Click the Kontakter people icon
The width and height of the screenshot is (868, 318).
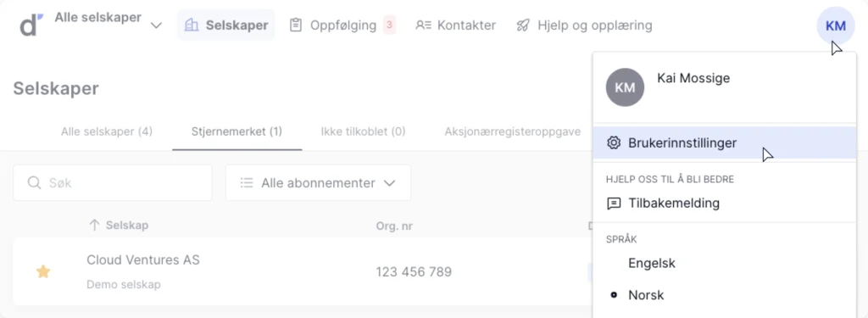[424, 25]
